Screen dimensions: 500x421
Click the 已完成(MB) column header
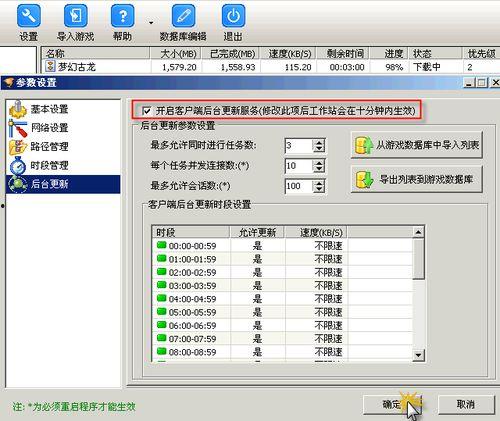tap(231, 53)
